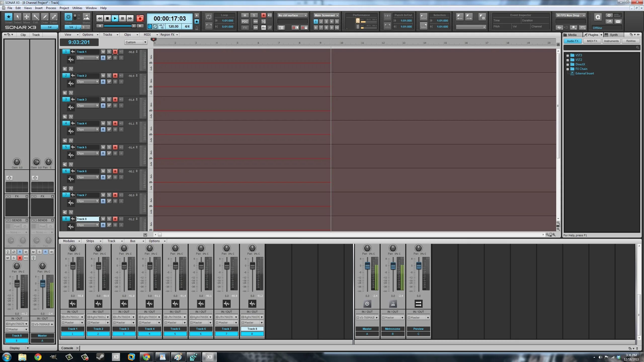The image size is (644, 362).
Task: Mute Track 3
Action: click(x=103, y=100)
